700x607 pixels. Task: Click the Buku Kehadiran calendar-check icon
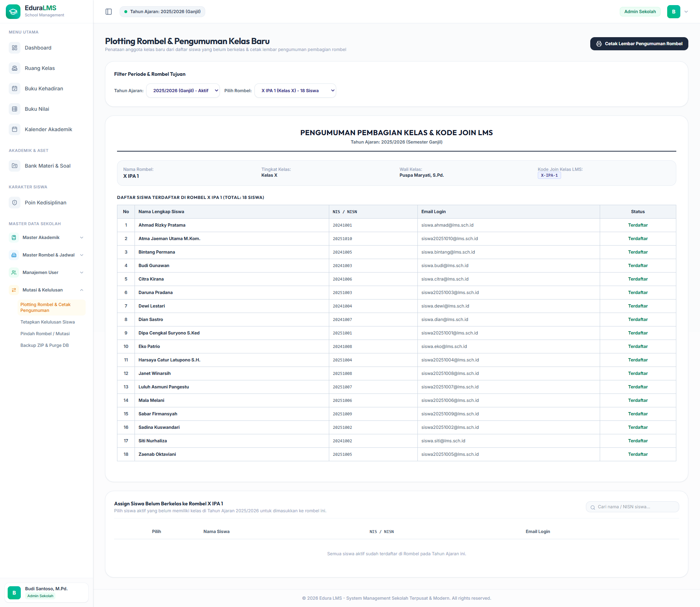coord(15,89)
